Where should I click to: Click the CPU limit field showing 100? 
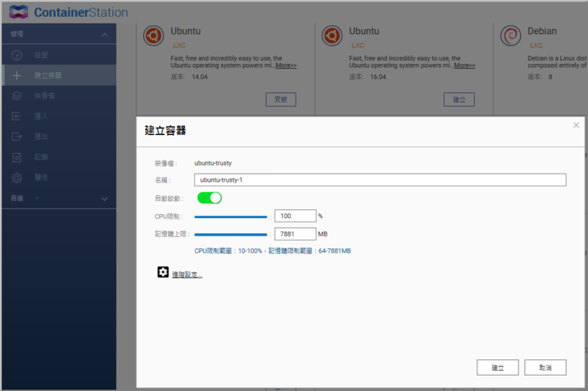tap(295, 216)
